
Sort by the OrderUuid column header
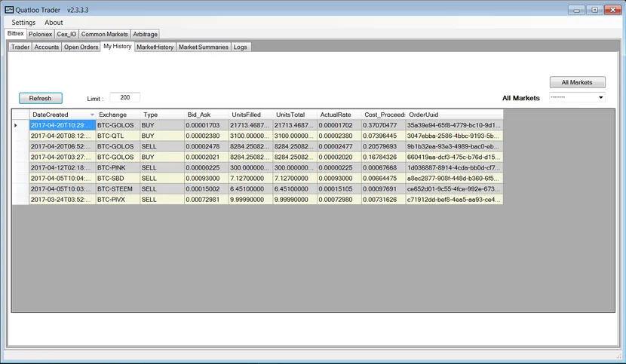coord(454,115)
